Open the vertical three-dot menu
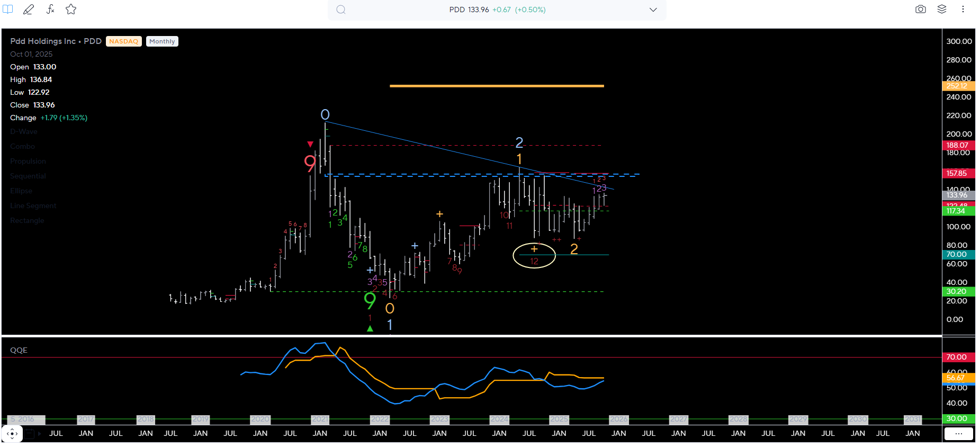The height and width of the screenshot is (447, 980). (x=963, y=10)
